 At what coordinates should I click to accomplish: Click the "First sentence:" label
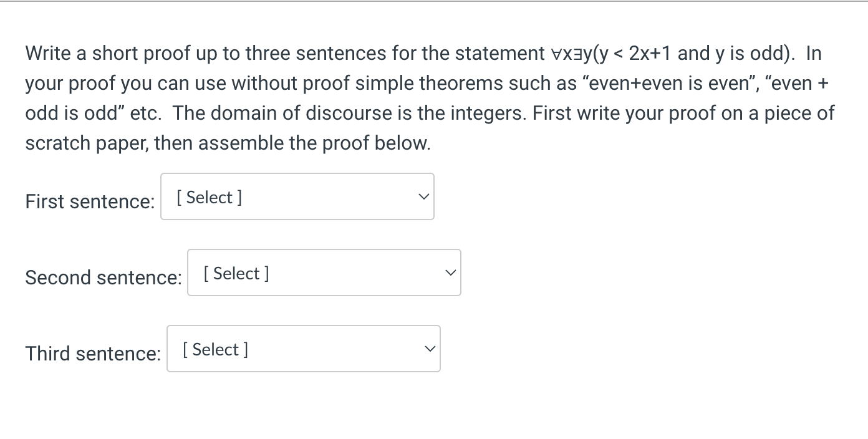point(90,201)
